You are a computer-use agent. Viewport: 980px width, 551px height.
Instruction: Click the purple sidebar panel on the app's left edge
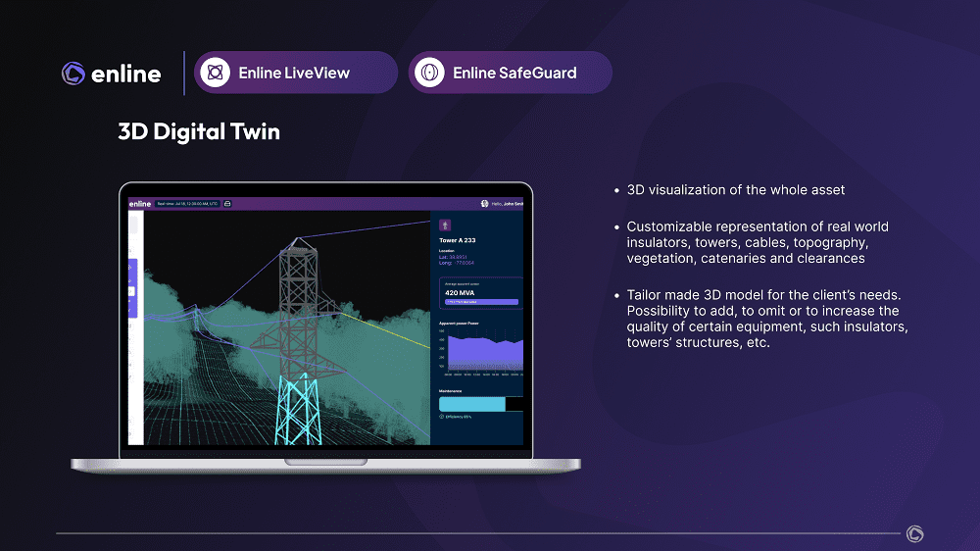coord(132,286)
